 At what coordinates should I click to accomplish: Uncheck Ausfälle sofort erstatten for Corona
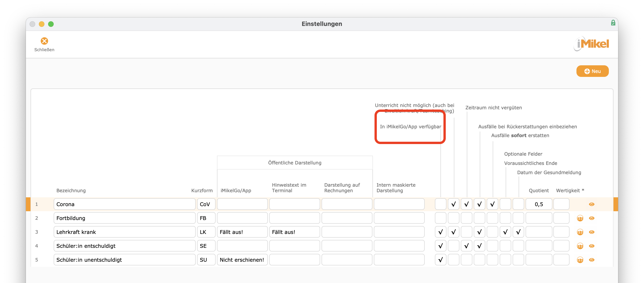pos(492,204)
